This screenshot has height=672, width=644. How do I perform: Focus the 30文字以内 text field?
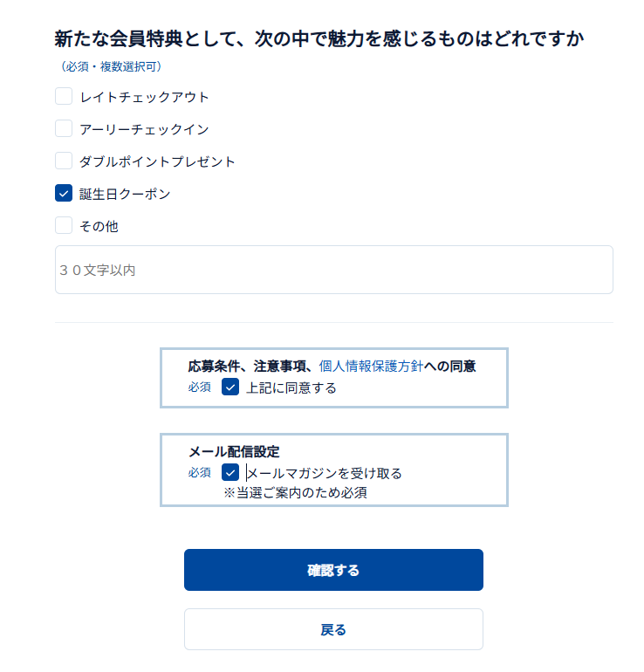pos(333,271)
